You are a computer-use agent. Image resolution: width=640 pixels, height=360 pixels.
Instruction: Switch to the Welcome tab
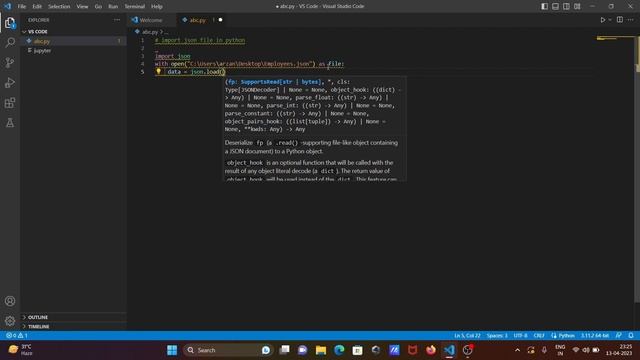point(151,20)
